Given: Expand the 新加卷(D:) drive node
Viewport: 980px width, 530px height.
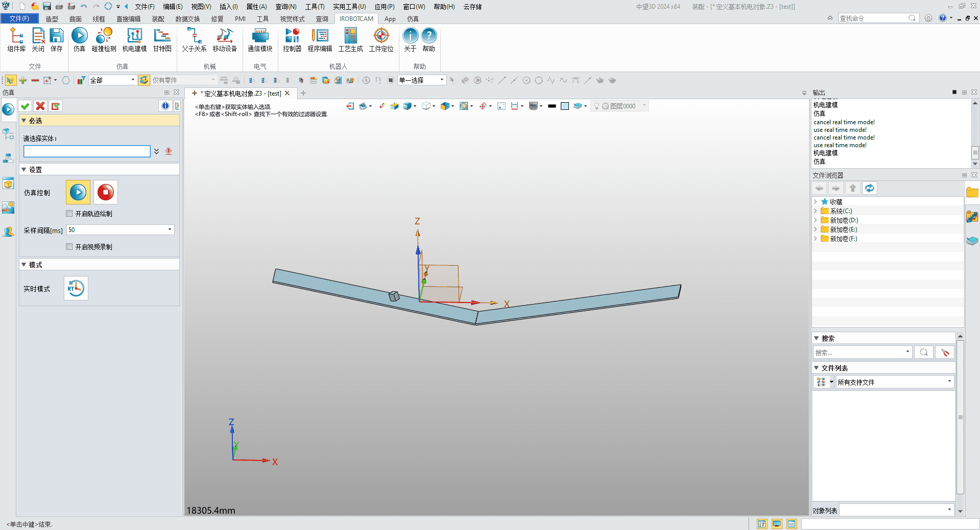Looking at the screenshot, I should (816, 220).
